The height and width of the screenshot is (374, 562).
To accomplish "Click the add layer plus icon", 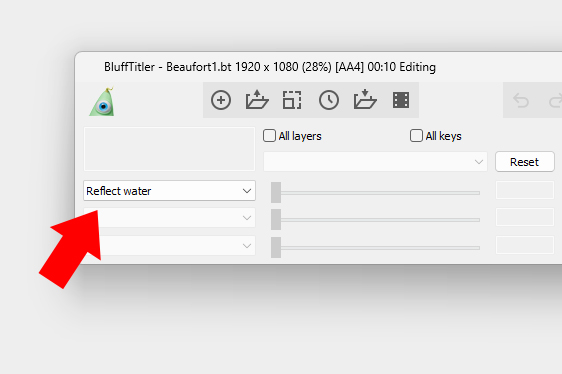I will (x=221, y=100).
